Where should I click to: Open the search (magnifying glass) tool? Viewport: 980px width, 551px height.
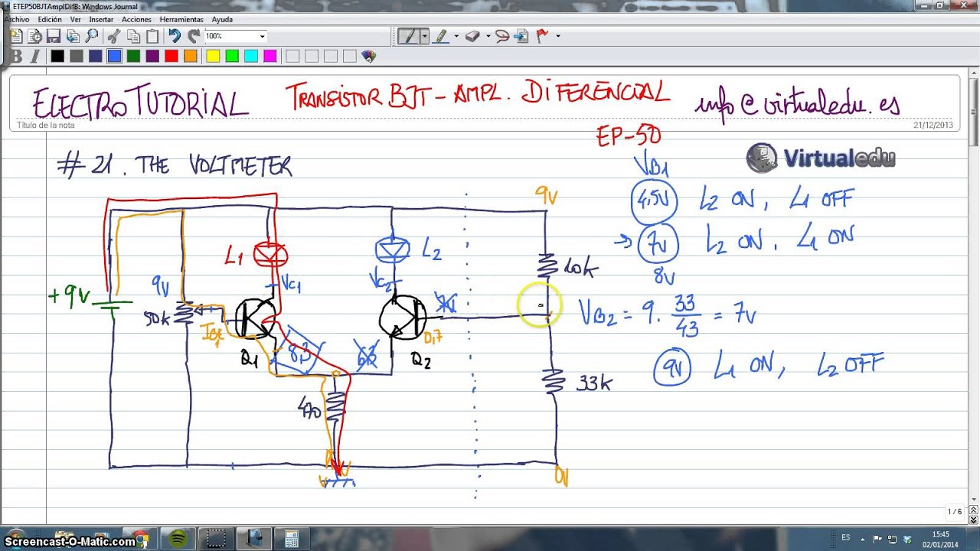point(92,36)
